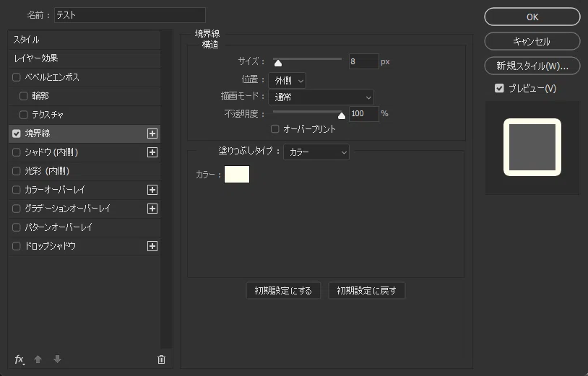Click 名前 input field containing テスト
Screen dimensions: 588x376
pyautogui.click(x=130, y=15)
